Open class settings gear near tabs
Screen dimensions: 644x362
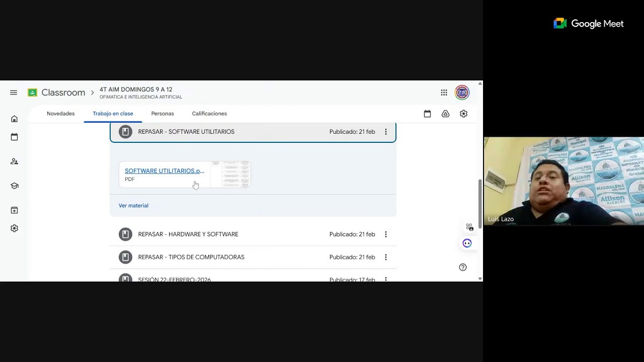463,114
